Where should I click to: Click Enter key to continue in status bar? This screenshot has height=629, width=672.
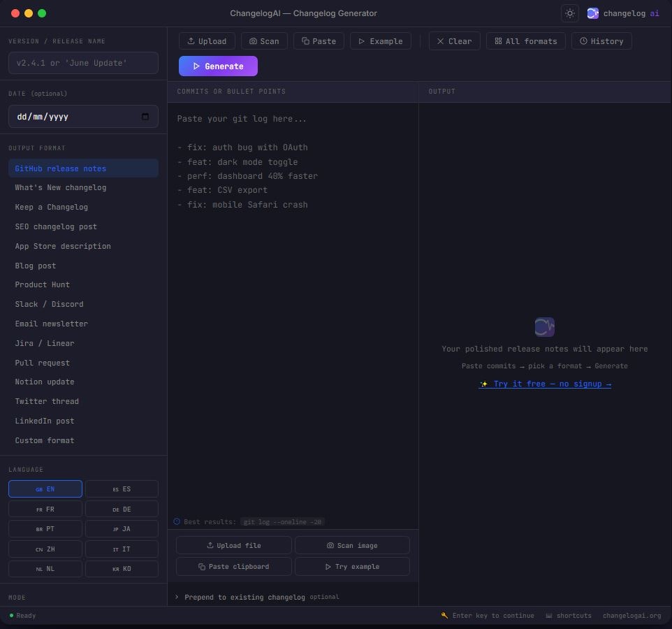point(488,615)
